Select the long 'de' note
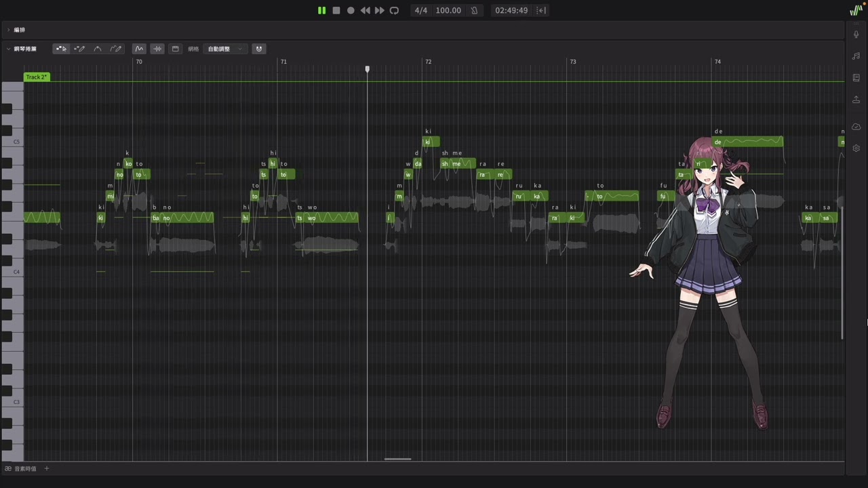The image size is (868, 488). click(747, 142)
